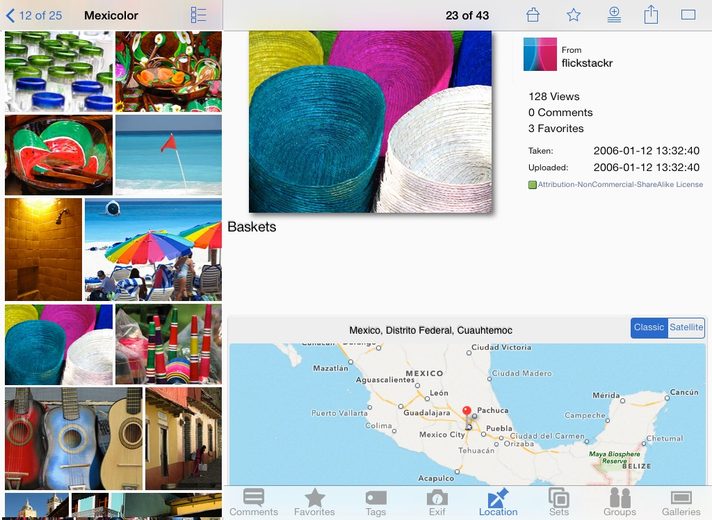Mark photo as favorite with star icon
Viewport: 712px width, 520px height.
[x=574, y=15]
